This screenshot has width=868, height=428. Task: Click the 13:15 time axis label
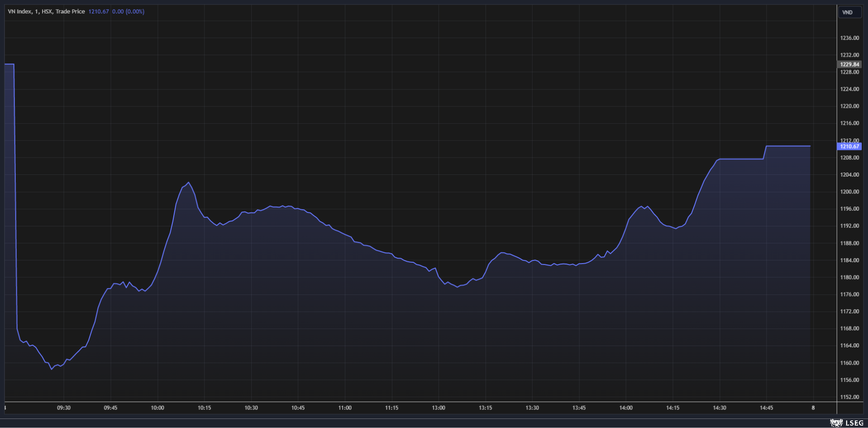pos(485,408)
